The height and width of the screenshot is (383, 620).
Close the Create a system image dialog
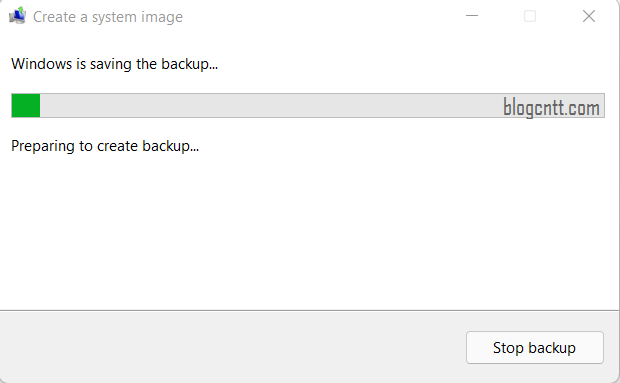pos(589,16)
